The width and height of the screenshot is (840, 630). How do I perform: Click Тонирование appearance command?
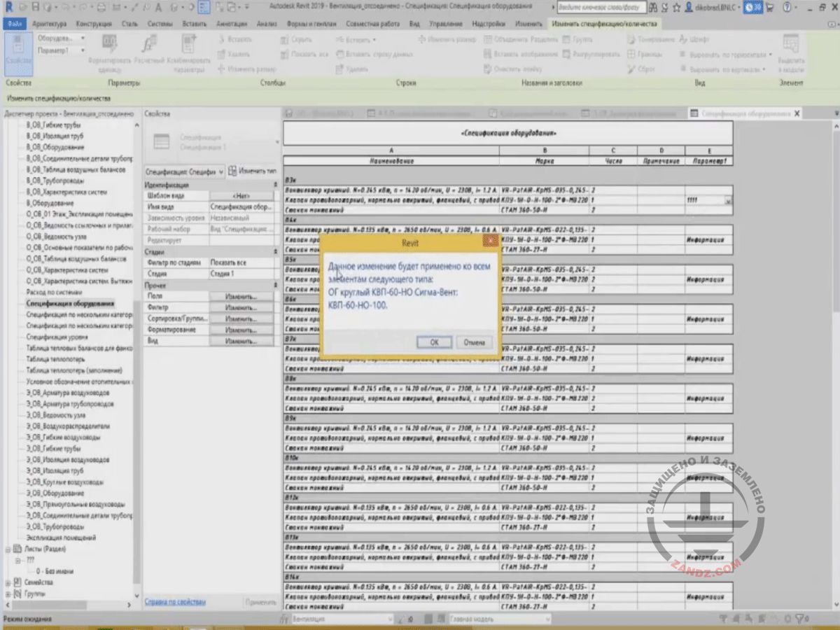click(651, 40)
